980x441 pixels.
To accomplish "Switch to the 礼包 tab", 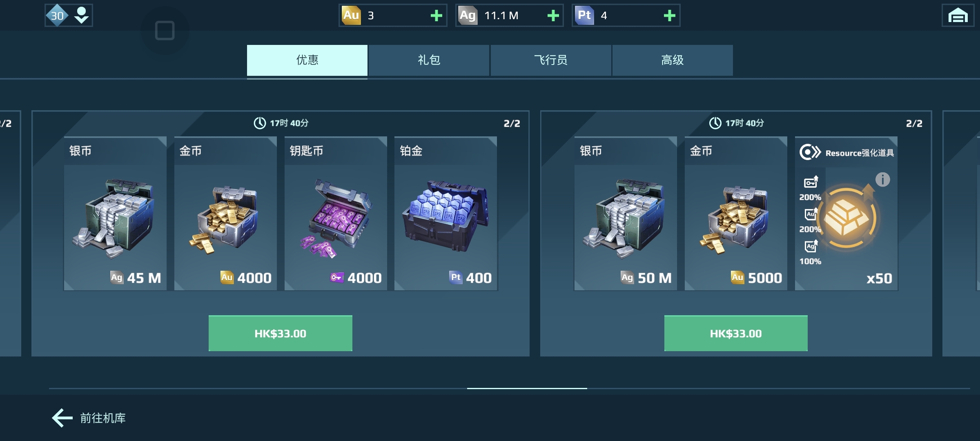I will [429, 60].
